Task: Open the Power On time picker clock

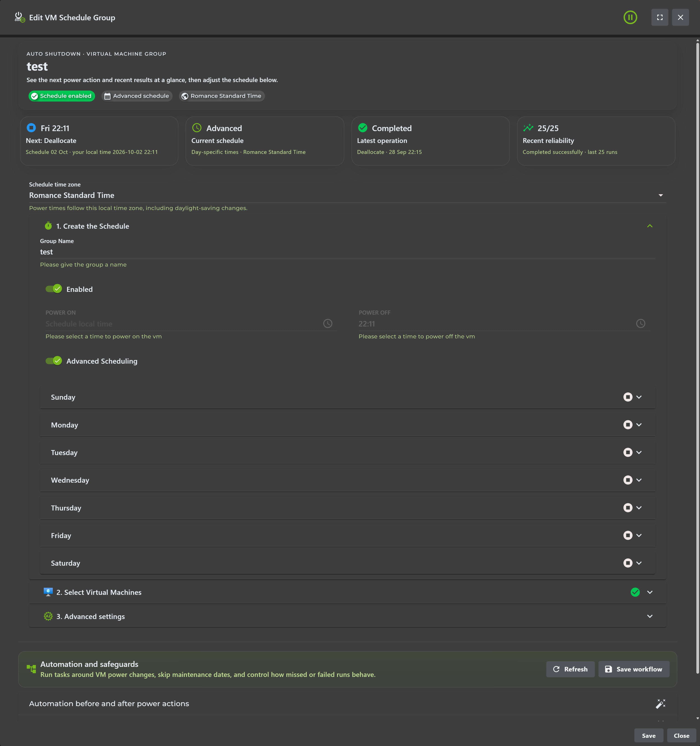Action: 327,324
